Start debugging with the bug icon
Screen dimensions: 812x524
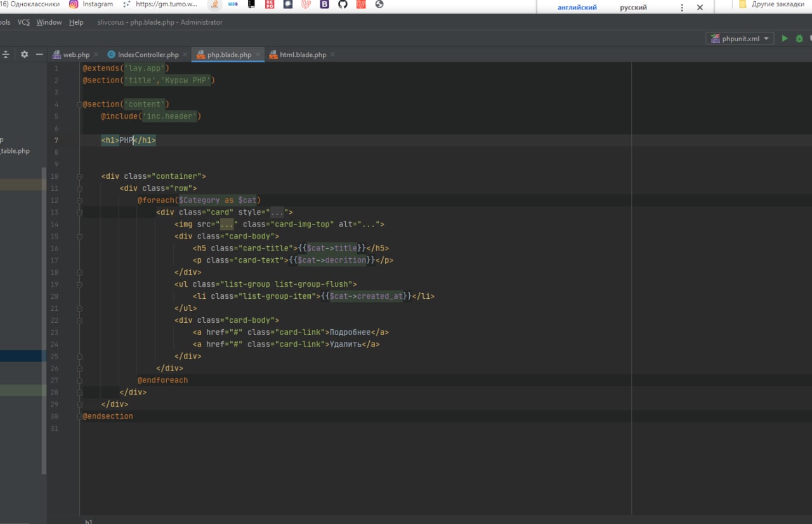799,39
